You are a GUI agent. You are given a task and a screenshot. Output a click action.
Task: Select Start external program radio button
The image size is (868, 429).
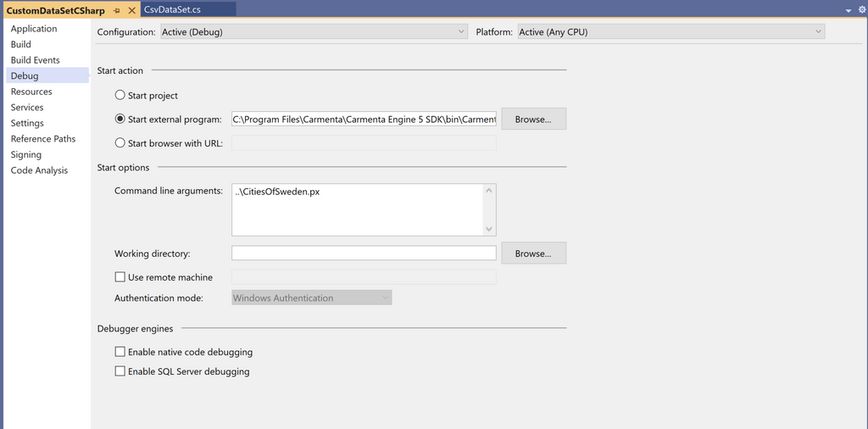[120, 119]
